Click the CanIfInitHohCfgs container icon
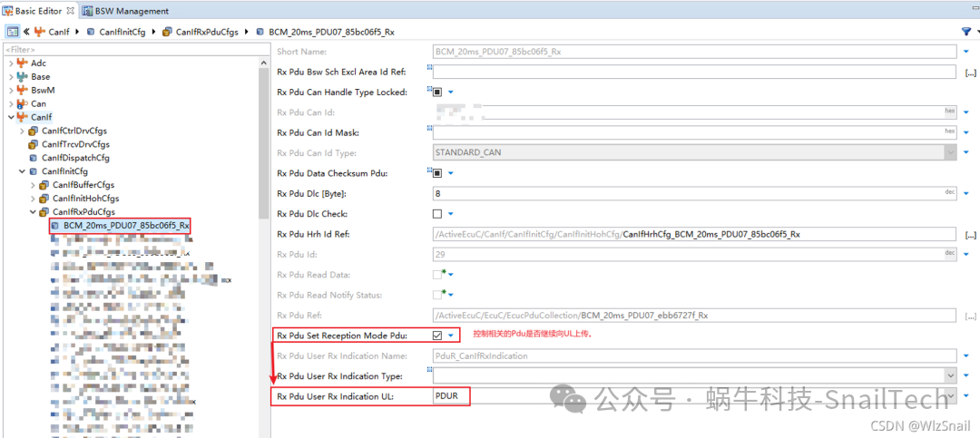The width and height of the screenshot is (980, 438). point(44,199)
